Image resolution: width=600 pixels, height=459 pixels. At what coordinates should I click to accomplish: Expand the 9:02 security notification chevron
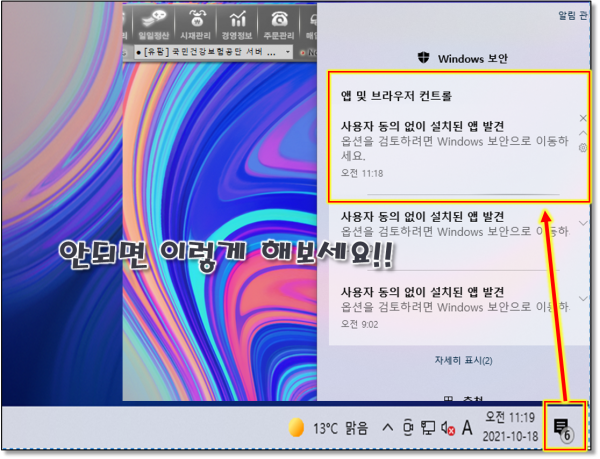[584, 298]
